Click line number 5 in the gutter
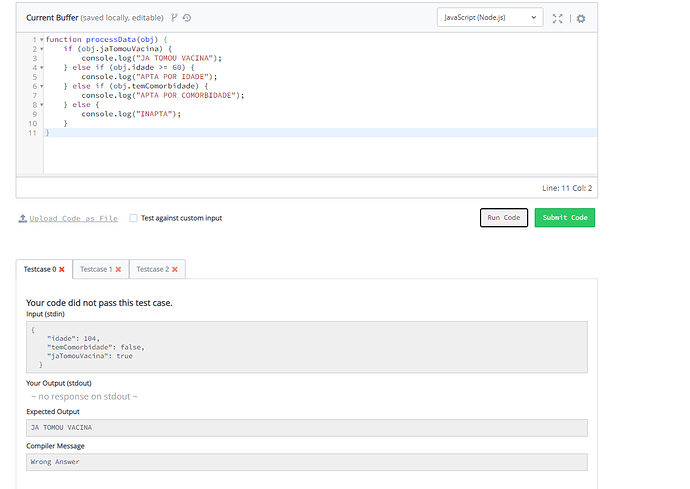 click(x=34, y=77)
